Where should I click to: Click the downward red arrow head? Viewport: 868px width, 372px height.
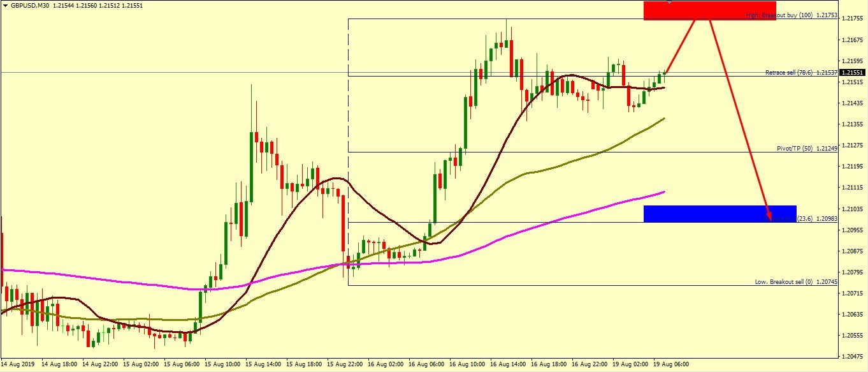point(769,216)
